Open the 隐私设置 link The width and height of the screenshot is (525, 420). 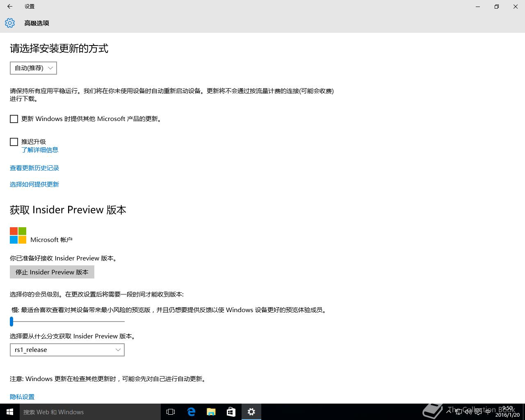tap(22, 397)
